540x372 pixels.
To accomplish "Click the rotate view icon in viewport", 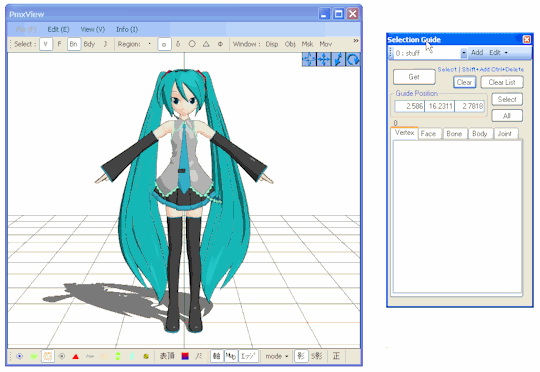I will coord(353,60).
